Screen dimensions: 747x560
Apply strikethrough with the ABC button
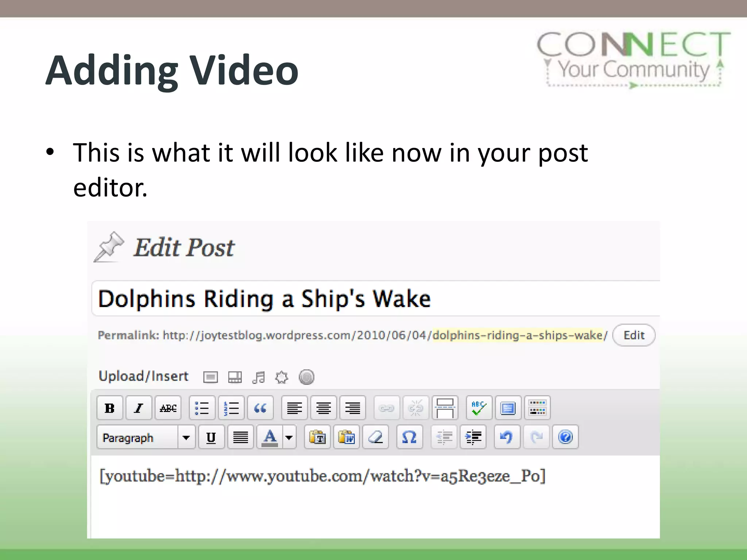pos(168,408)
